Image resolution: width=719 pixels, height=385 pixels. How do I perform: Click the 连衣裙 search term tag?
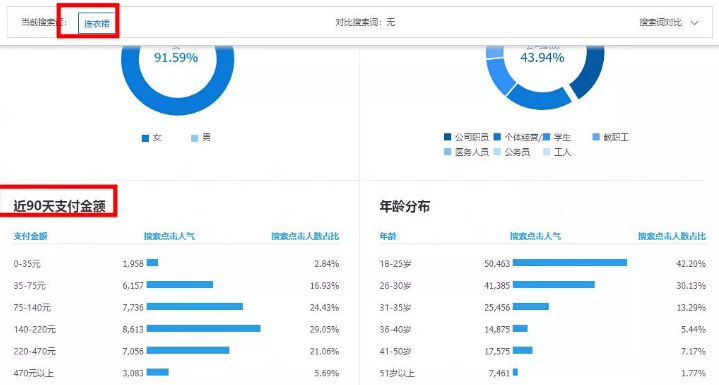pos(96,23)
